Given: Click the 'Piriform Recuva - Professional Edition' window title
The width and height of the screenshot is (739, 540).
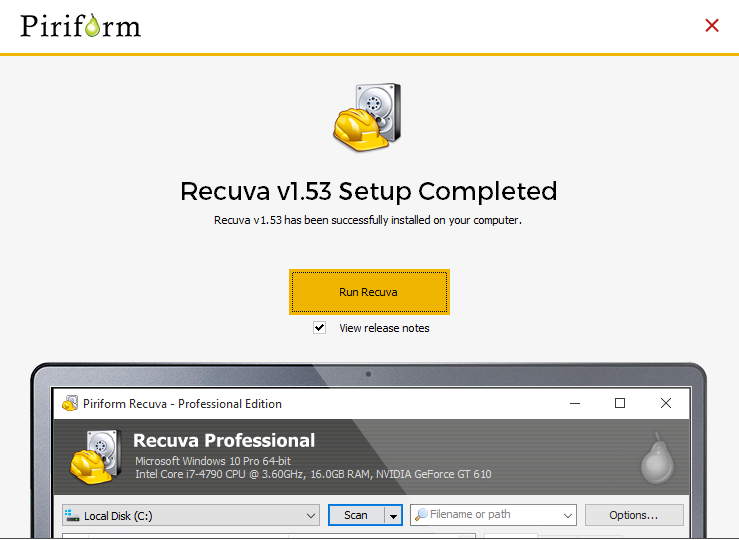Looking at the screenshot, I should (x=182, y=404).
